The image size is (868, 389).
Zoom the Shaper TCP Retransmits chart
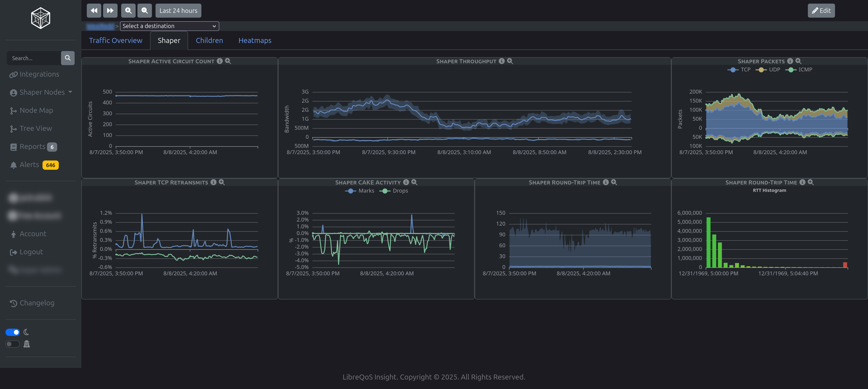pyautogui.click(x=222, y=182)
